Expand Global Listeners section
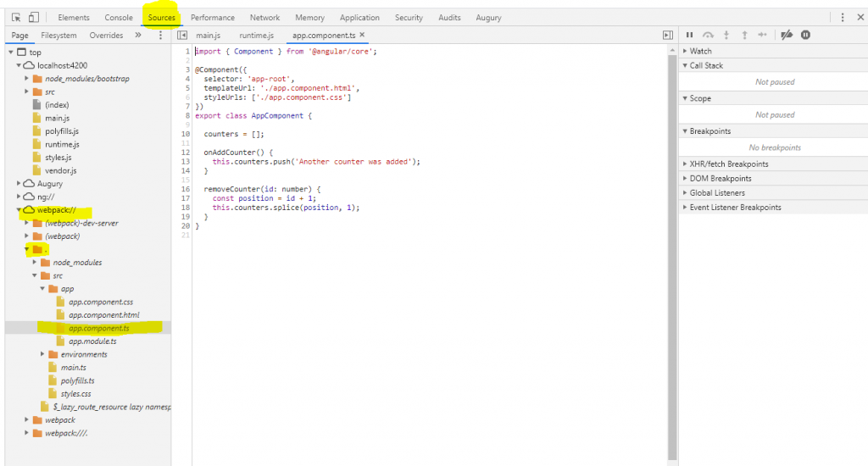 (x=685, y=192)
